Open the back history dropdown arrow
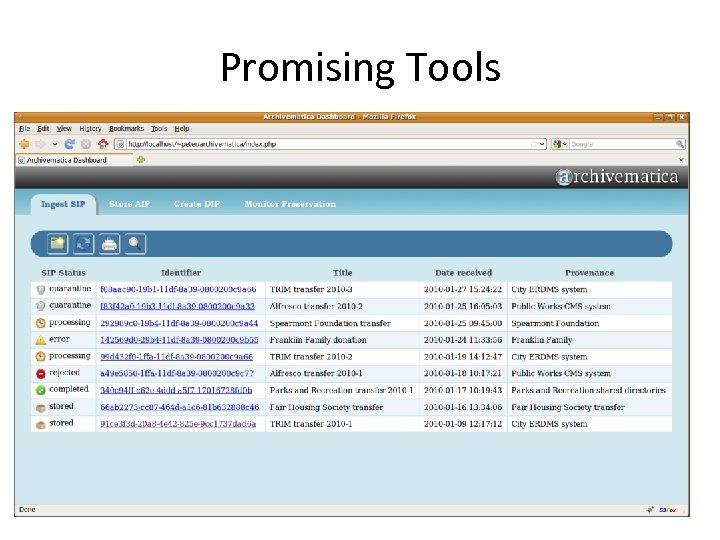This screenshot has height=540, width=720. pyautogui.click(x=55, y=144)
